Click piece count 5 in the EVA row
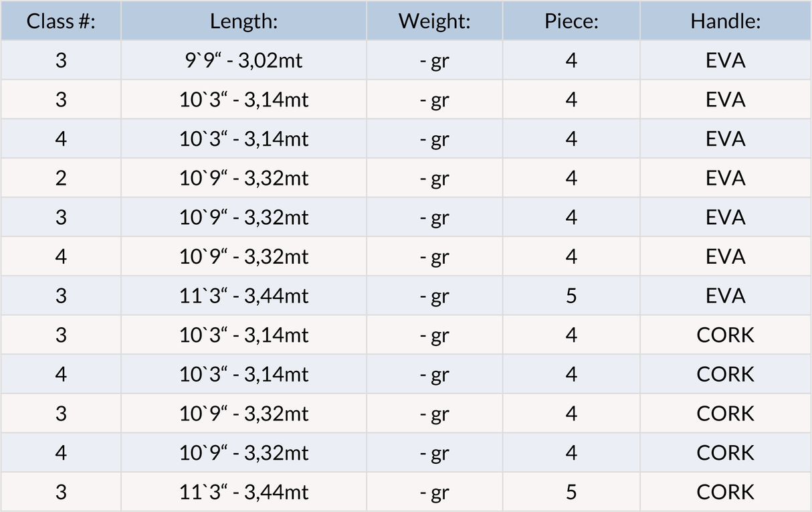 click(x=571, y=296)
